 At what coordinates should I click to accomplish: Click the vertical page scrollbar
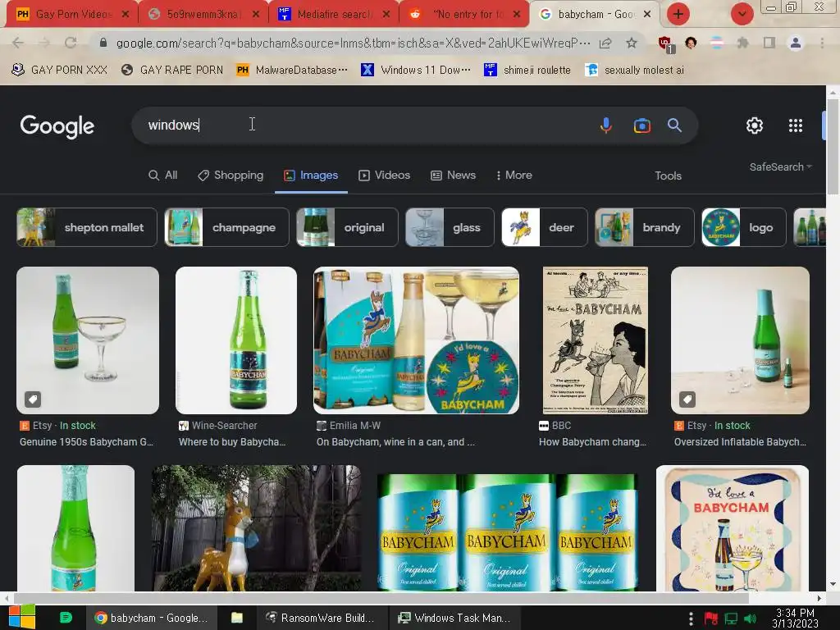pos(833,148)
